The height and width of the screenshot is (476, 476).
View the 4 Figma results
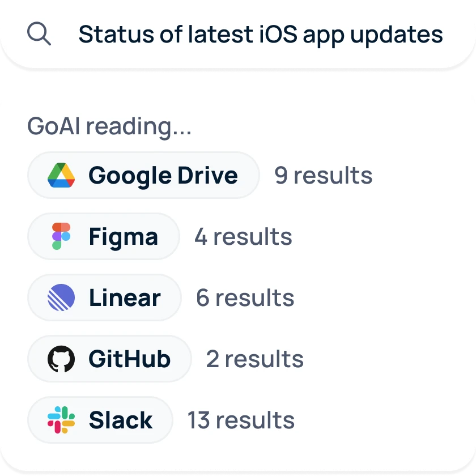click(243, 236)
